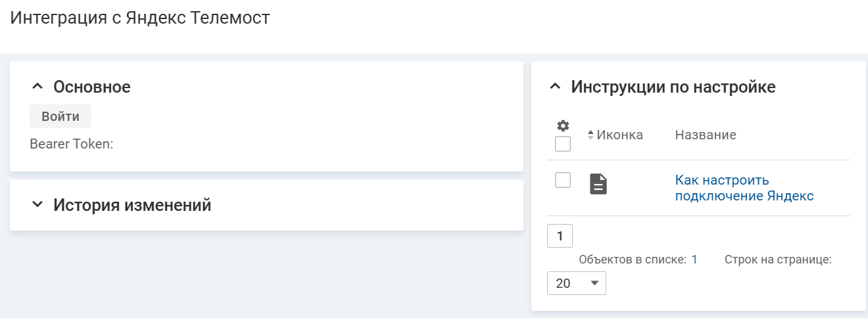This screenshot has width=868, height=318.
Task: Tick the select-all checkbox in table header
Action: point(563,143)
